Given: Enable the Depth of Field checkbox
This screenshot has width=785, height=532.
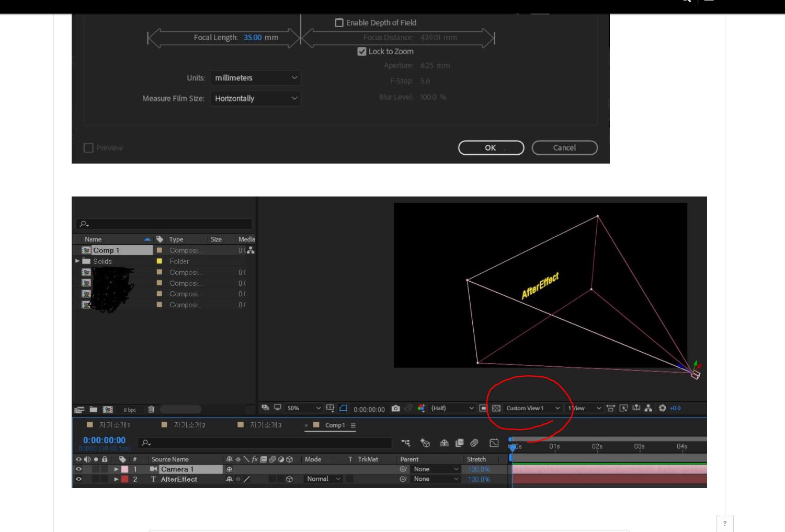Looking at the screenshot, I should click(x=339, y=23).
